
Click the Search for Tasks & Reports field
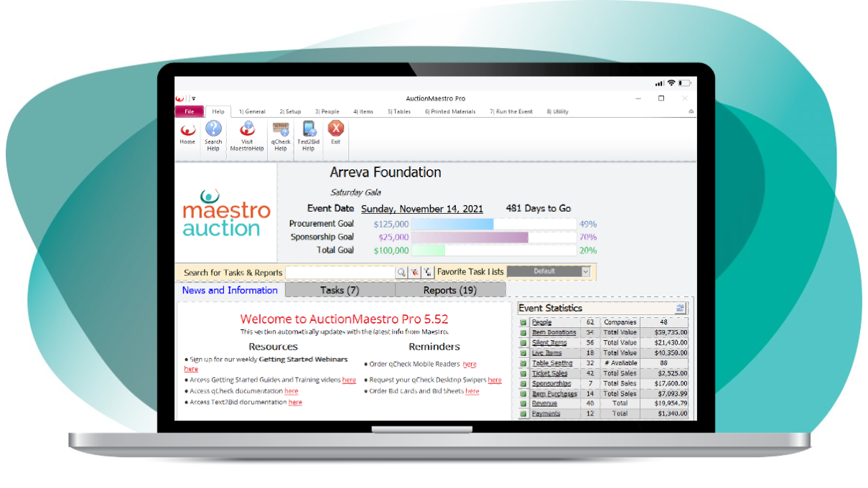(x=340, y=272)
